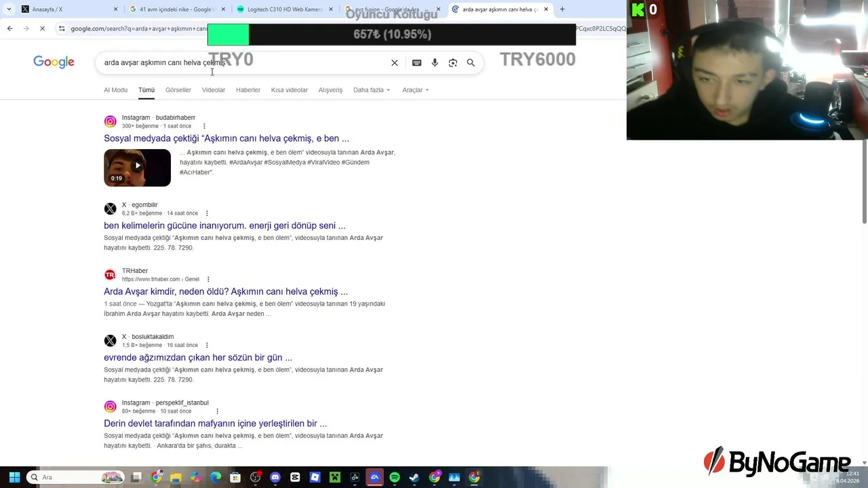The width and height of the screenshot is (868, 488).
Task: Open Sosyal medyada çektiği Aşkımın canı helva link
Action: point(226,138)
